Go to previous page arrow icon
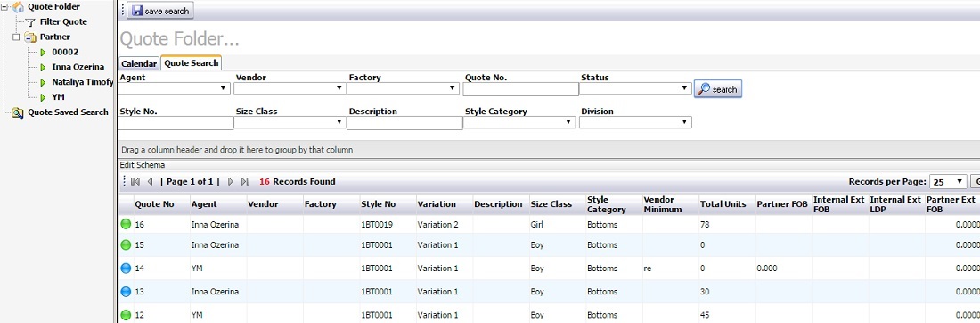The image size is (980, 323). (150, 181)
